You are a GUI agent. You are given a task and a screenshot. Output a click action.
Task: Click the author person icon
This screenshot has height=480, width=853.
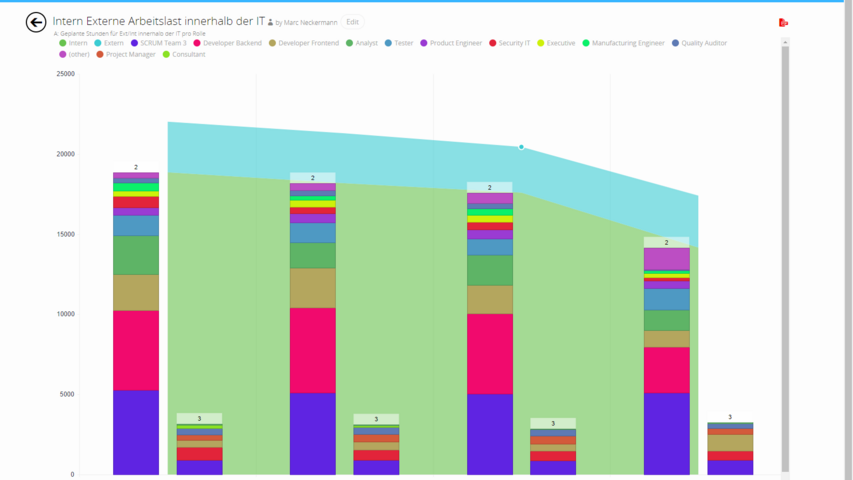point(270,22)
